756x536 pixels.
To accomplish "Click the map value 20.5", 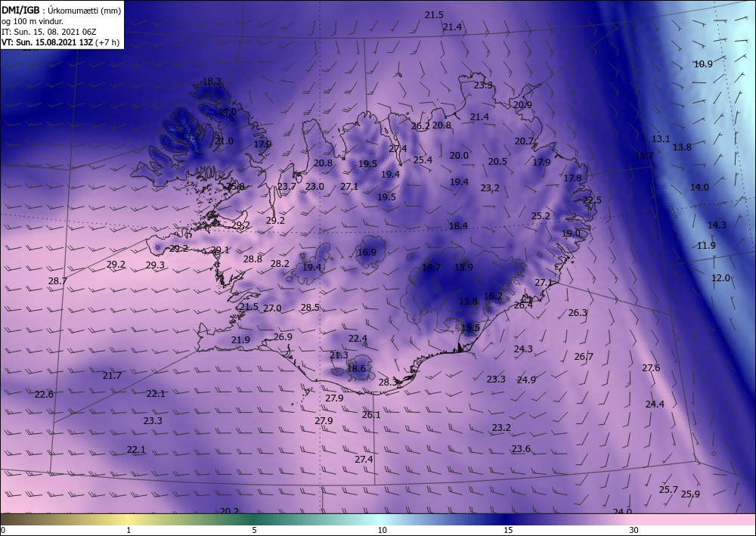I will tap(497, 162).
